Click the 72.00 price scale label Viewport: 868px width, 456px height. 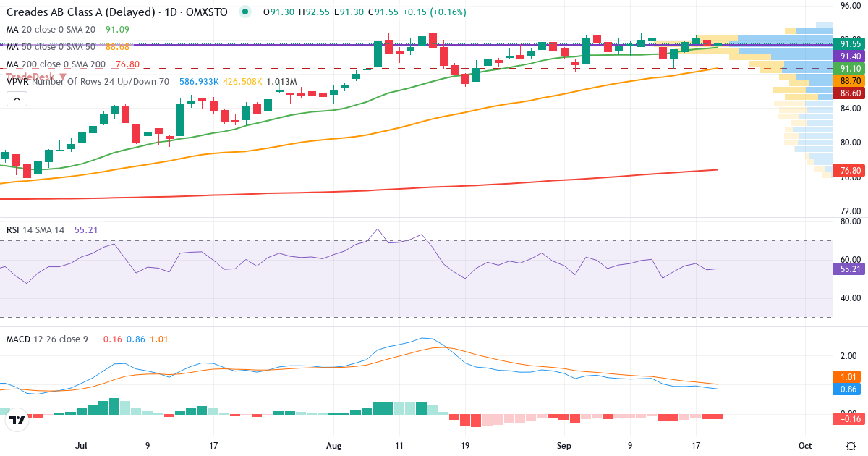pyautogui.click(x=849, y=211)
